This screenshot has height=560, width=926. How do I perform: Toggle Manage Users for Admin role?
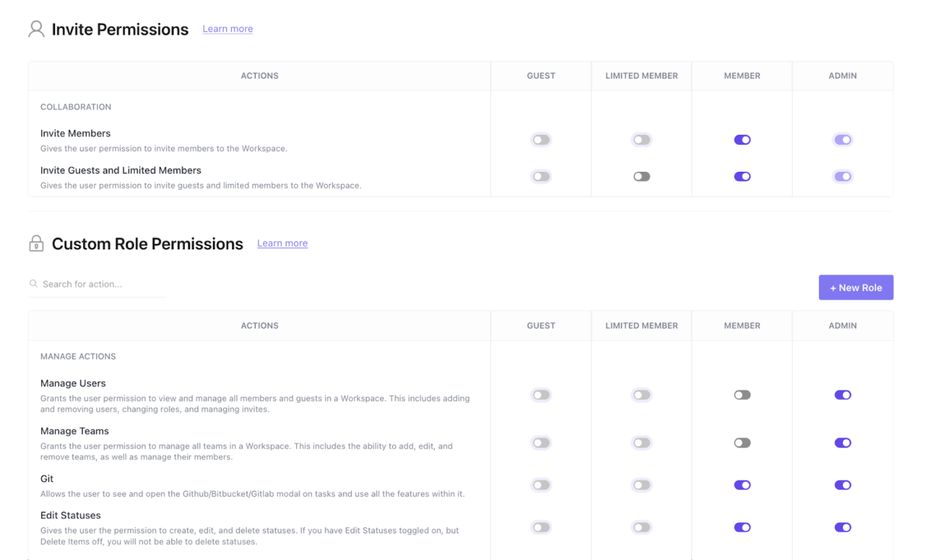[843, 395]
